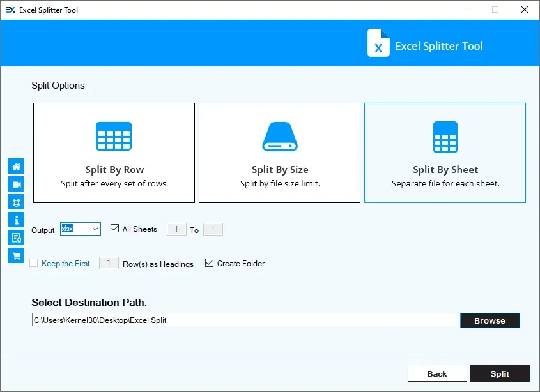Select the Split By Row option

click(x=114, y=153)
